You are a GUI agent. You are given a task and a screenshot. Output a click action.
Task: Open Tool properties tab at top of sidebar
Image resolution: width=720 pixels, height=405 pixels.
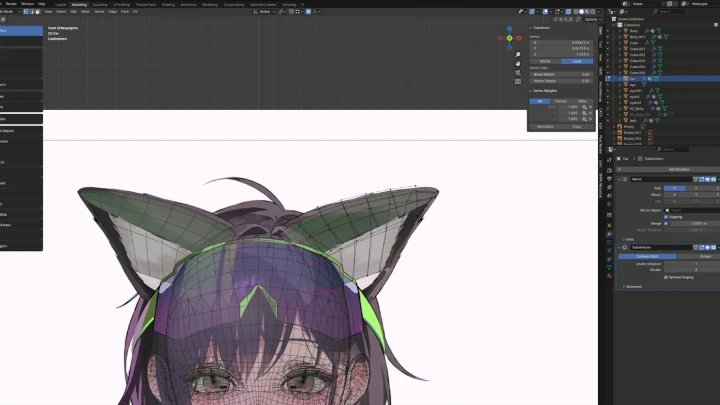609,160
